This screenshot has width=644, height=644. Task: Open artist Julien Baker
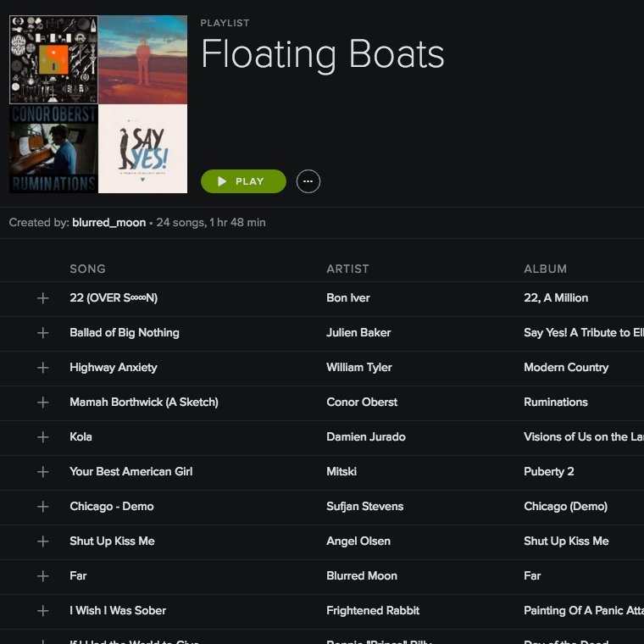pos(358,333)
